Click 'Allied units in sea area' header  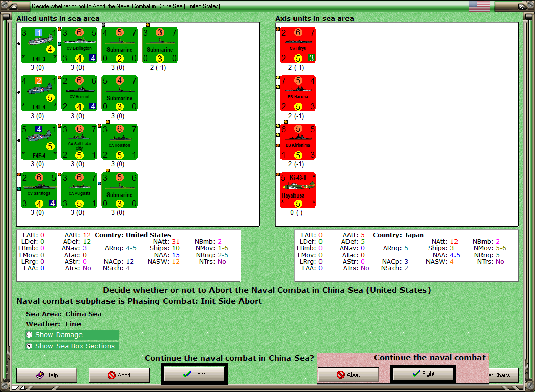coord(58,18)
